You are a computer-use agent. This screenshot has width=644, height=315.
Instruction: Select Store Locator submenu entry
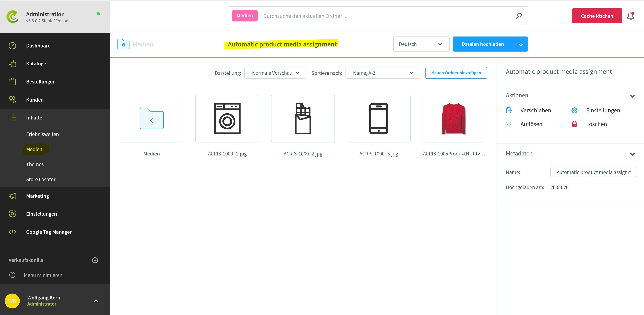tap(41, 179)
